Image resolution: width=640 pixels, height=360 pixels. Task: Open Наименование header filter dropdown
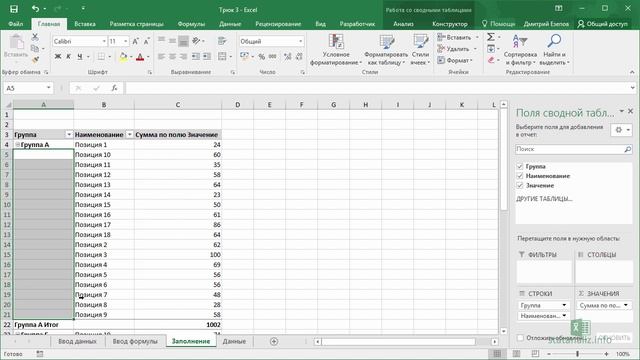129,135
